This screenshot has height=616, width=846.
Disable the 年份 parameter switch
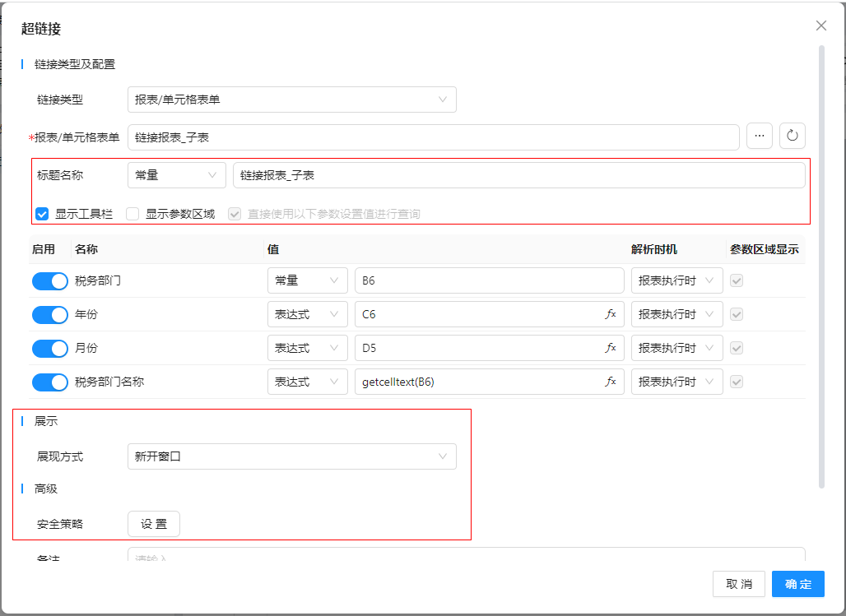point(50,314)
